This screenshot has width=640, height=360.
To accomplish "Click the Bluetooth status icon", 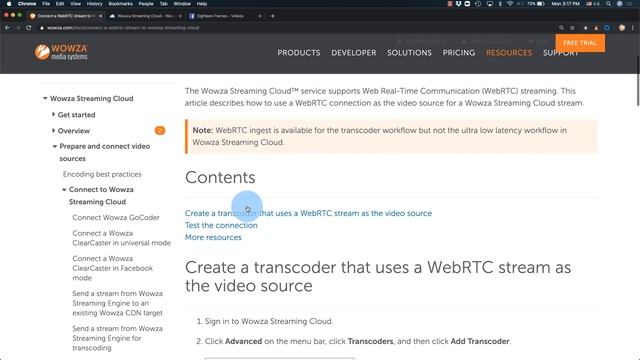I will coord(500,4).
